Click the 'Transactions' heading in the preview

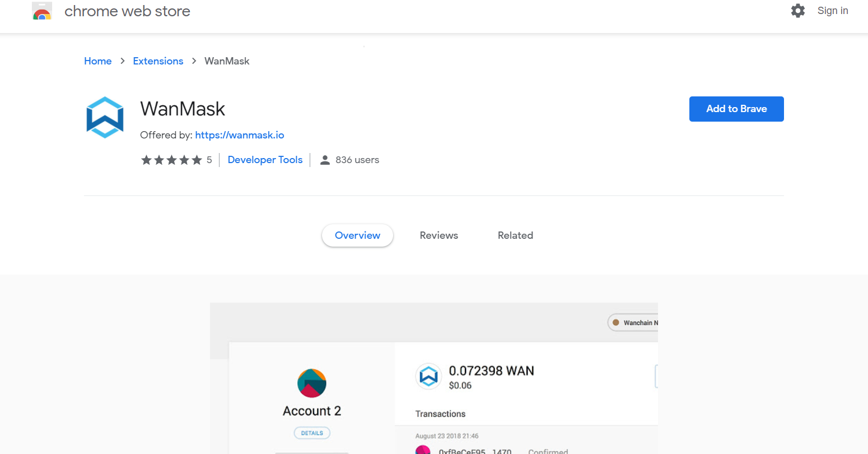(x=440, y=414)
